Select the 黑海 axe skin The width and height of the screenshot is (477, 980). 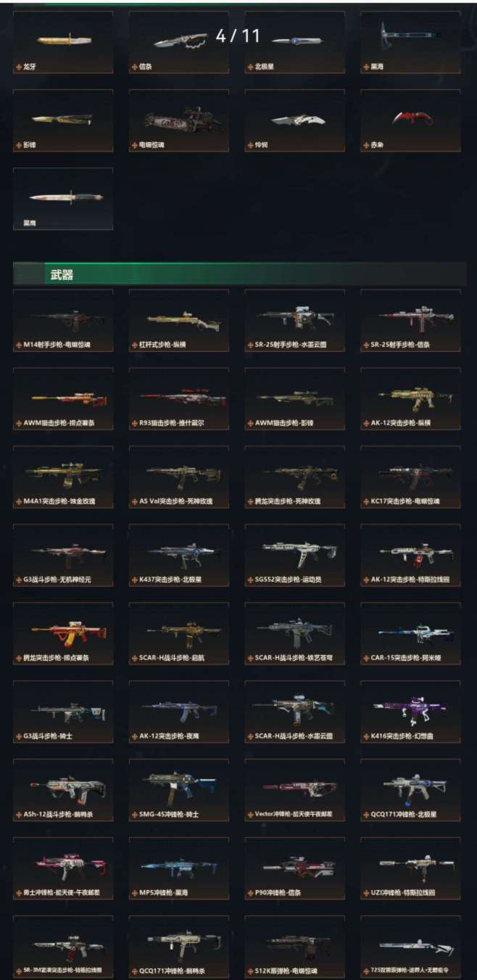[x=410, y=42]
